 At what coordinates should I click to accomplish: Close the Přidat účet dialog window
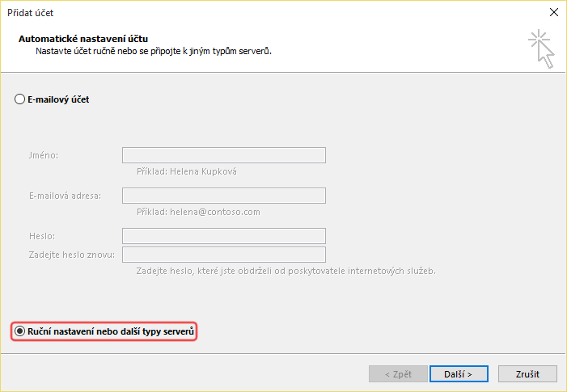553,12
